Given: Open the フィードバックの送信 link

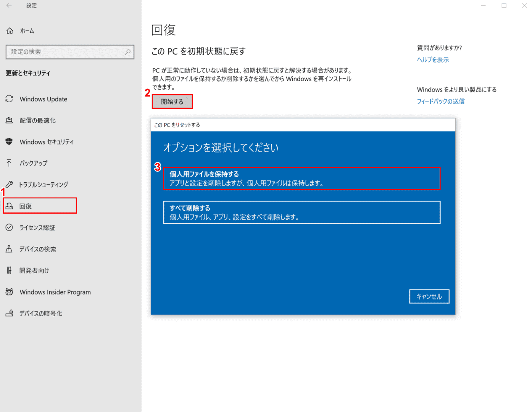Looking at the screenshot, I should 441,101.
